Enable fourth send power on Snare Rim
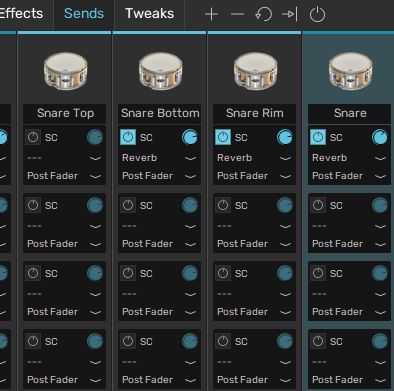 223,341
